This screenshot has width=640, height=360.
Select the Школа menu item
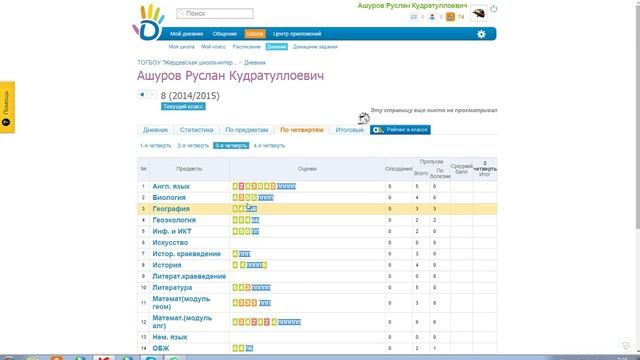coord(255,34)
